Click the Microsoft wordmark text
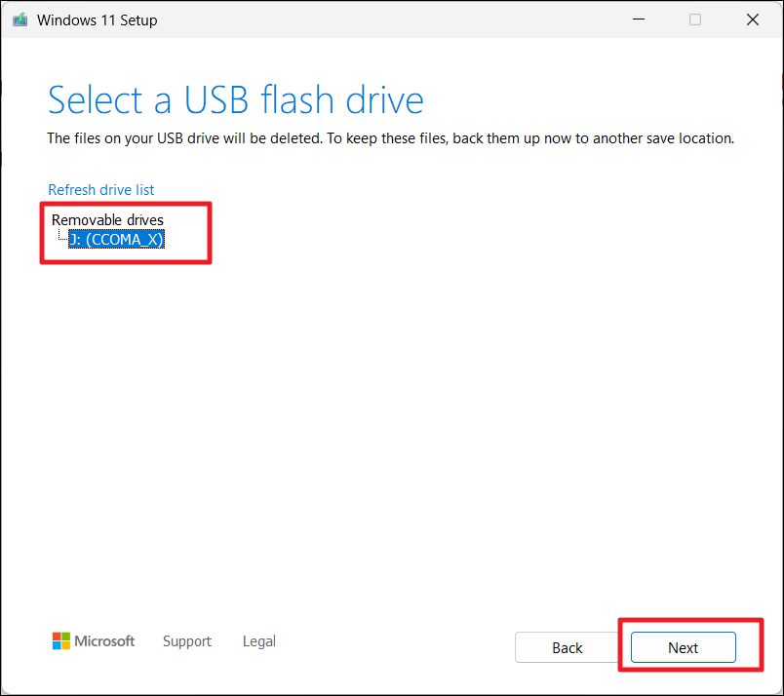 pyautogui.click(x=105, y=641)
